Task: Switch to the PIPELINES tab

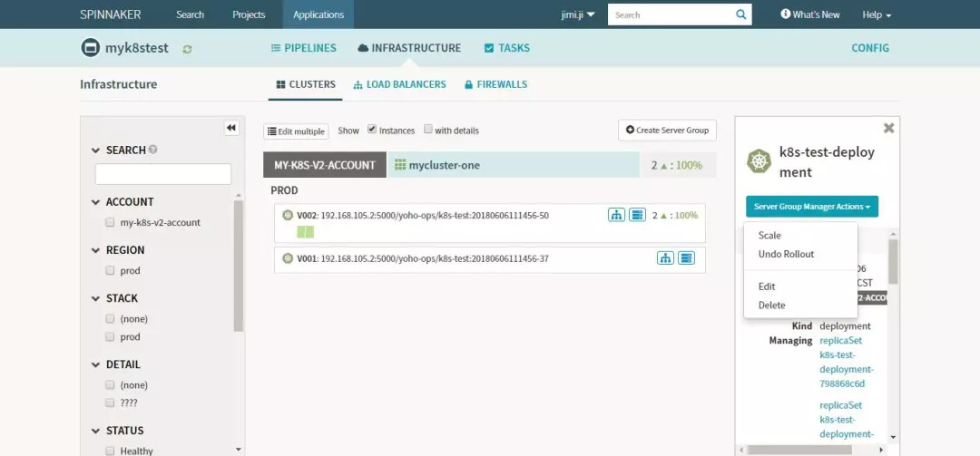Action: 304,48
